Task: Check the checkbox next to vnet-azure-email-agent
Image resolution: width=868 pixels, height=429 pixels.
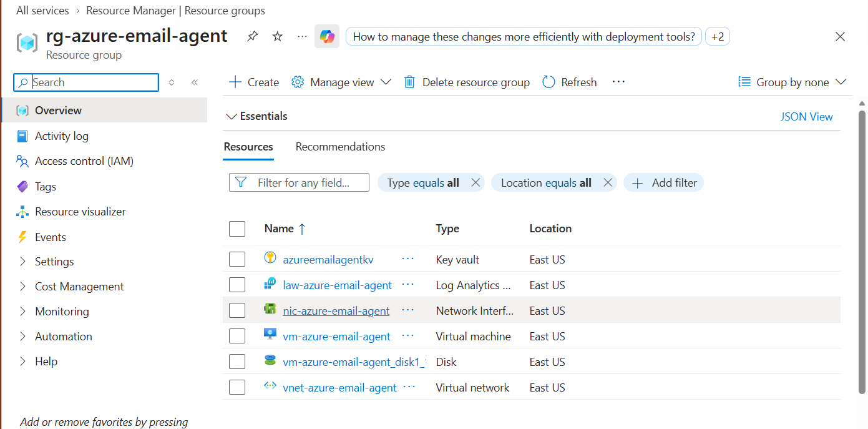Action: click(x=237, y=387)
